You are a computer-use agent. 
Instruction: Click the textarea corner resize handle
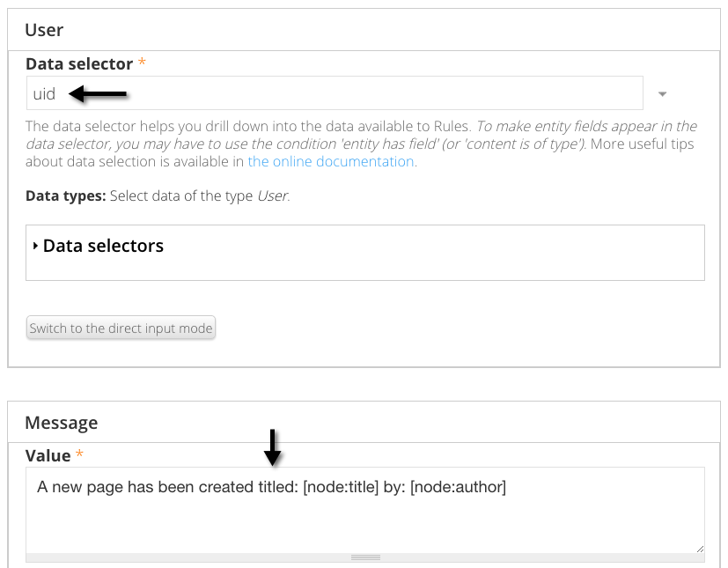click(700, 548)
